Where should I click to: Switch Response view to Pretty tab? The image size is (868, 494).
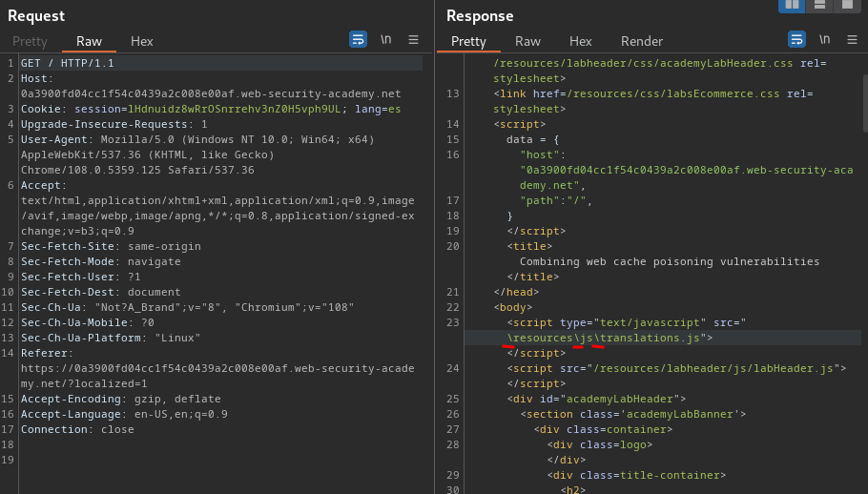click(468, 42)
